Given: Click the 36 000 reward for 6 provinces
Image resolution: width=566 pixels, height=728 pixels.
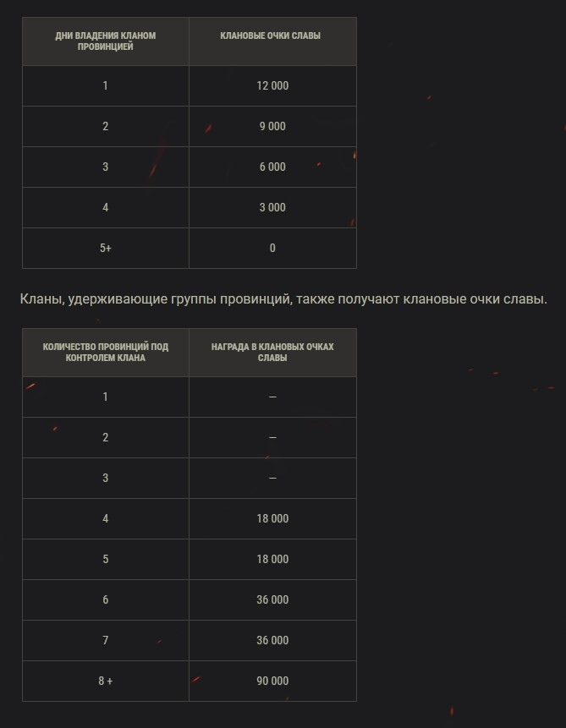Looking at the screenshot, I should click(272, 599).
